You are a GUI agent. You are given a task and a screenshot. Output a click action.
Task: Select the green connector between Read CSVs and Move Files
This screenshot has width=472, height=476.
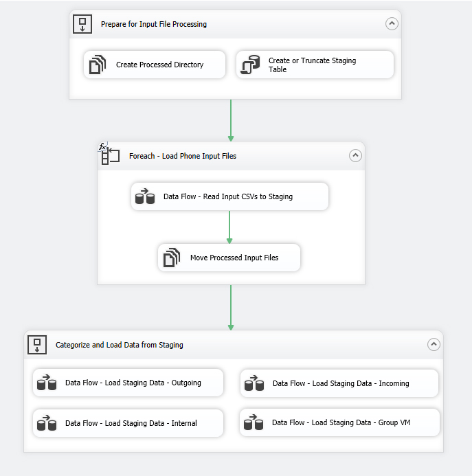point(229,227)
